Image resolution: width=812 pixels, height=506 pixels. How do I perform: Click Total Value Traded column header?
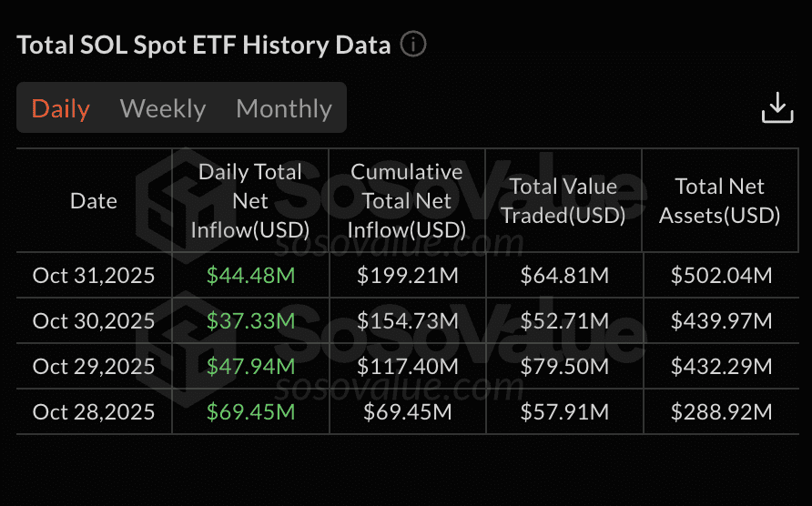point(563,201)
